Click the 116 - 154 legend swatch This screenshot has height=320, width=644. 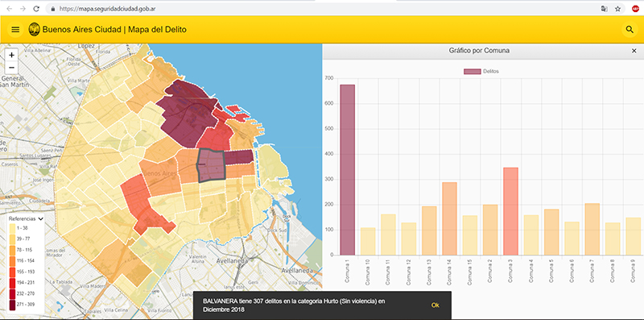coord(12,261)
